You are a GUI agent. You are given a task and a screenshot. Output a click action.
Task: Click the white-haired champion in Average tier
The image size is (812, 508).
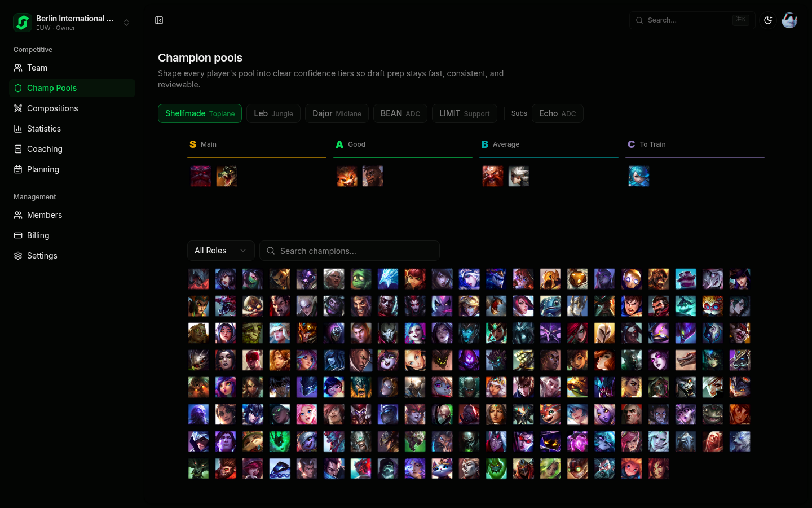[x=519, y=176]
